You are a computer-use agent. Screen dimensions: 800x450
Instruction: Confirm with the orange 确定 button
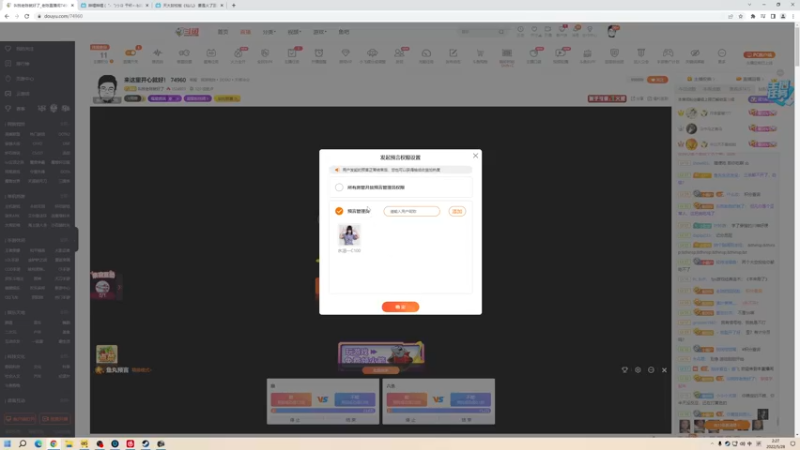[x=400, y=307]
